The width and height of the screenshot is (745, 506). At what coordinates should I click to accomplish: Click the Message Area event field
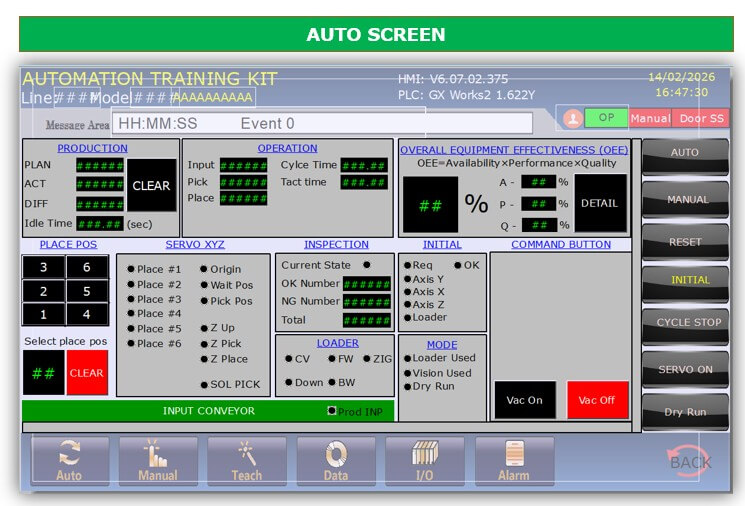coord(322,124)
